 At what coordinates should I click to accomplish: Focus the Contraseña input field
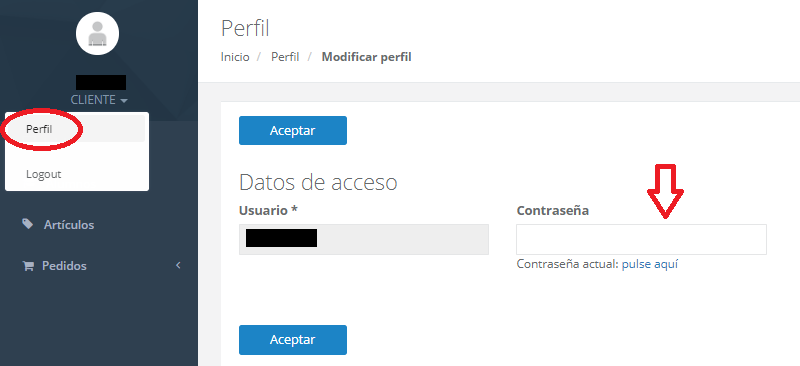click(x=641, y=239)
